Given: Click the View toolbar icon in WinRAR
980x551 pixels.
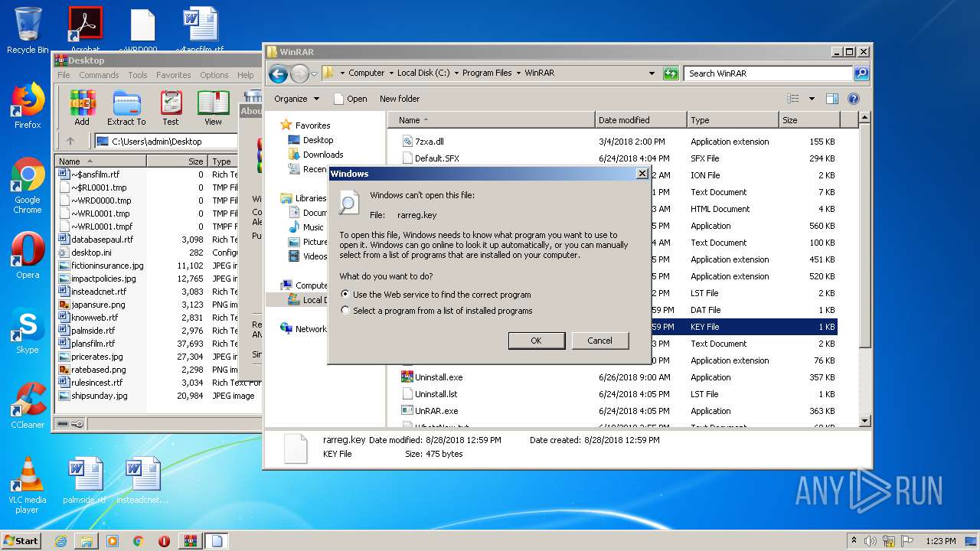Looking at the screenshot, I should (x=214, y=107).
